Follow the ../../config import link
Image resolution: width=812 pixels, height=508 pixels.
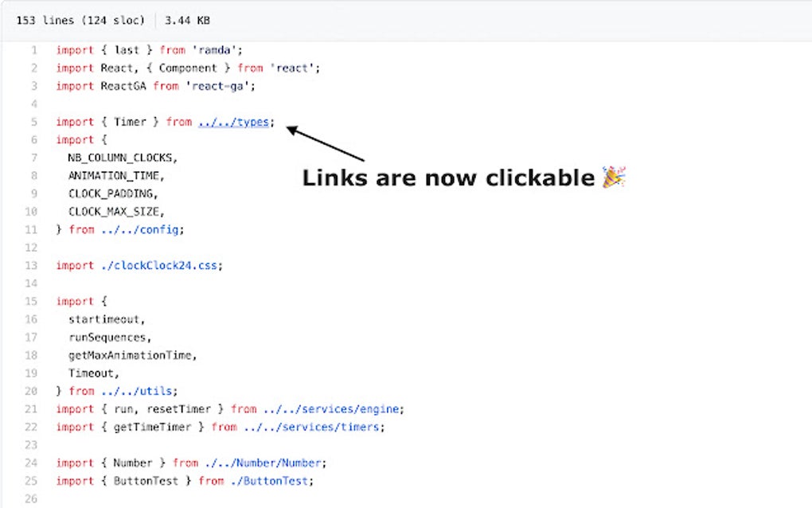(x=140, y=229)
